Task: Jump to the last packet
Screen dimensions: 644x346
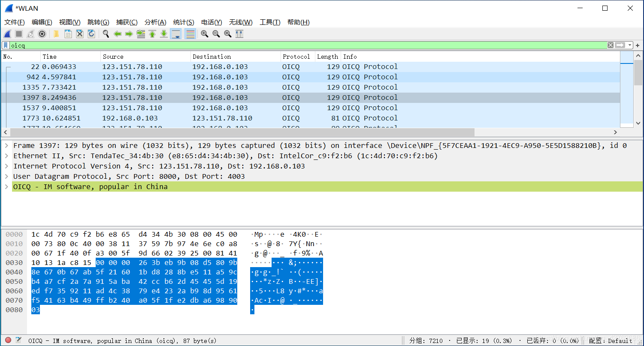Action: (x=164, y=34)
